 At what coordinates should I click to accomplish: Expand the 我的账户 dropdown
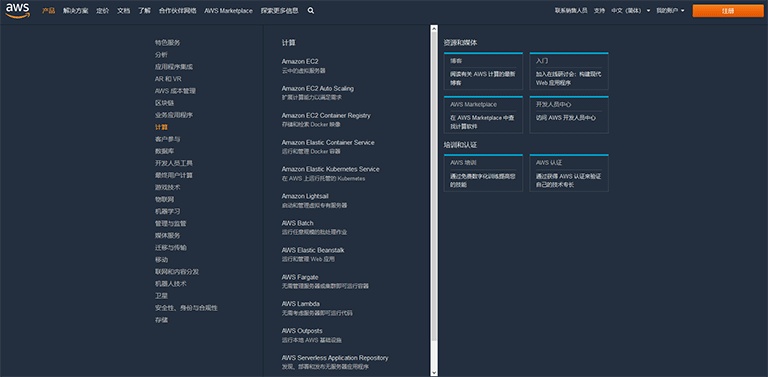pos(670,11)
